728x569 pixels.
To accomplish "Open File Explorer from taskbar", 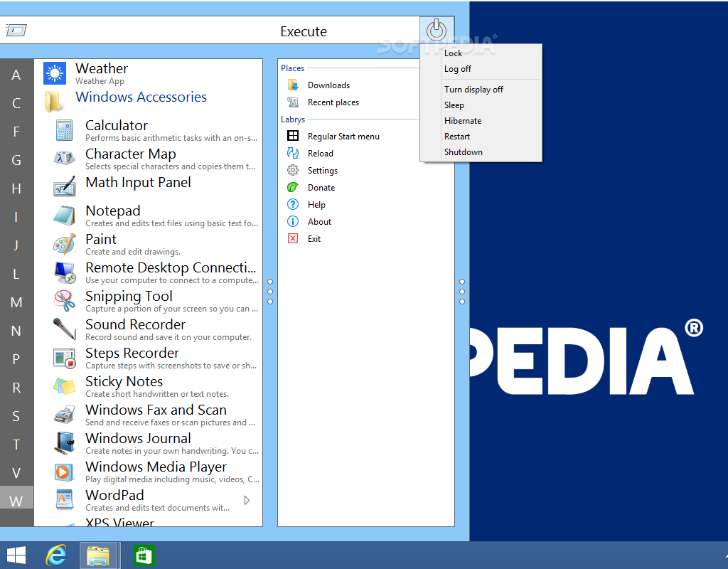I will pyautogui.click(x=98, y=555).
